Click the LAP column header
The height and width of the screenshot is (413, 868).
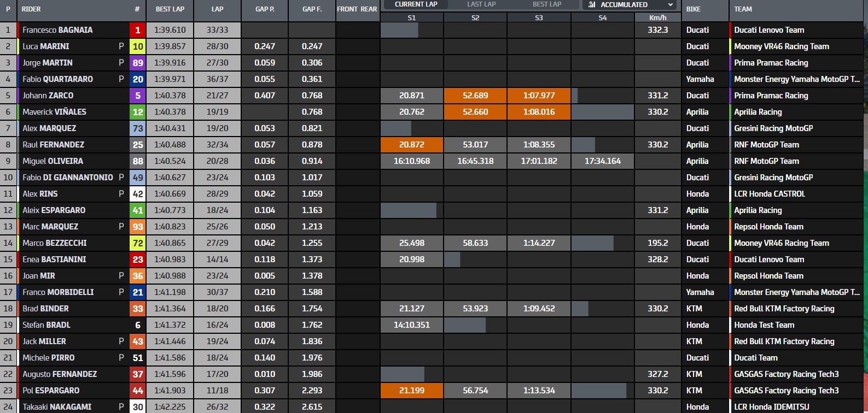pyautogui.click(x=217, y=9)
